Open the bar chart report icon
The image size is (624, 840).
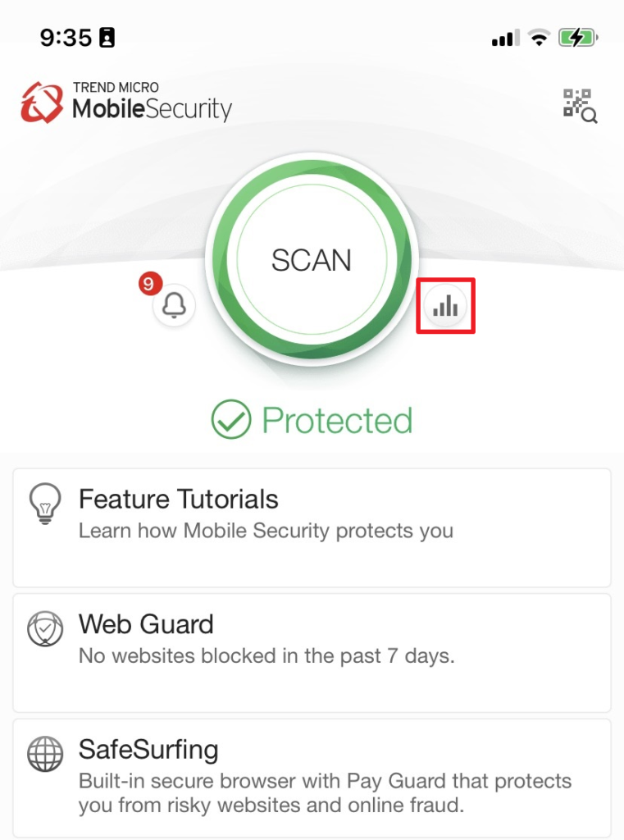coord(445,306)
